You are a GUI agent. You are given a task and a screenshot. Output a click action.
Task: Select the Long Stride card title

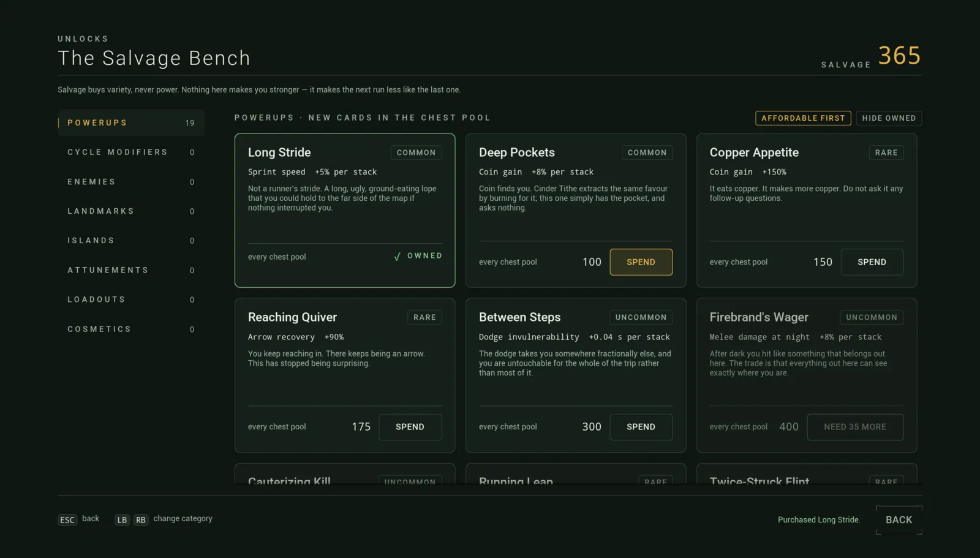[x=279, y=153]
